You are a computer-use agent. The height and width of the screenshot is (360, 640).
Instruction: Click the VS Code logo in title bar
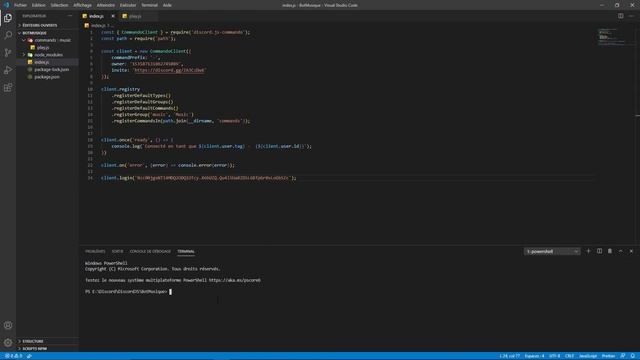tap(6, 5)
